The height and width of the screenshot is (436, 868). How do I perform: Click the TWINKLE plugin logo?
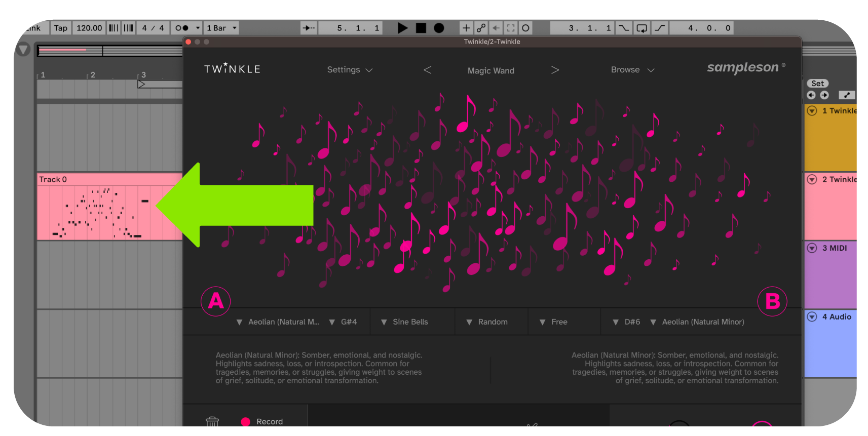[232, 68]
